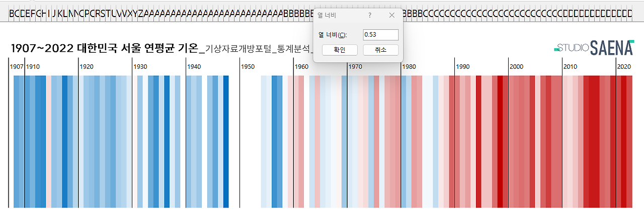Select the dark blue stripe just left of 1950

pyautogui.click(x=226, y=141)
